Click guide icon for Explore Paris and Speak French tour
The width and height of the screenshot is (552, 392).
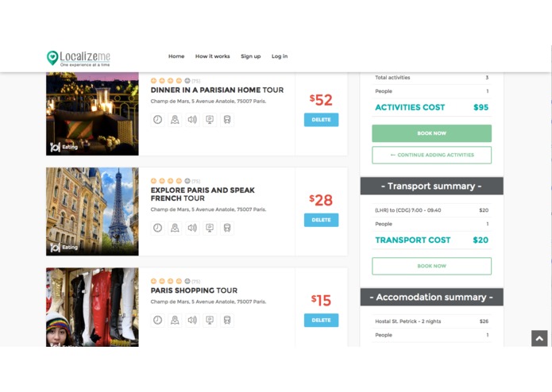pos(175,228)
